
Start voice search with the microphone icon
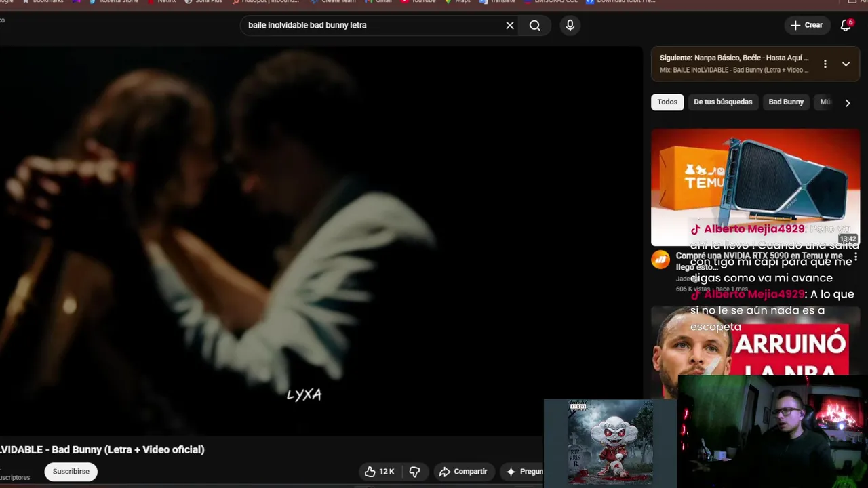570,26
